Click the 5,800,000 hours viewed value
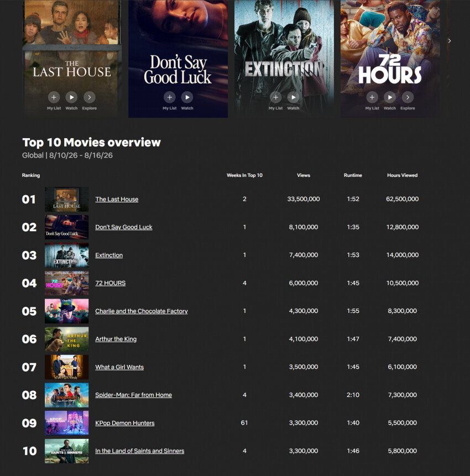 tap(403, 451)
